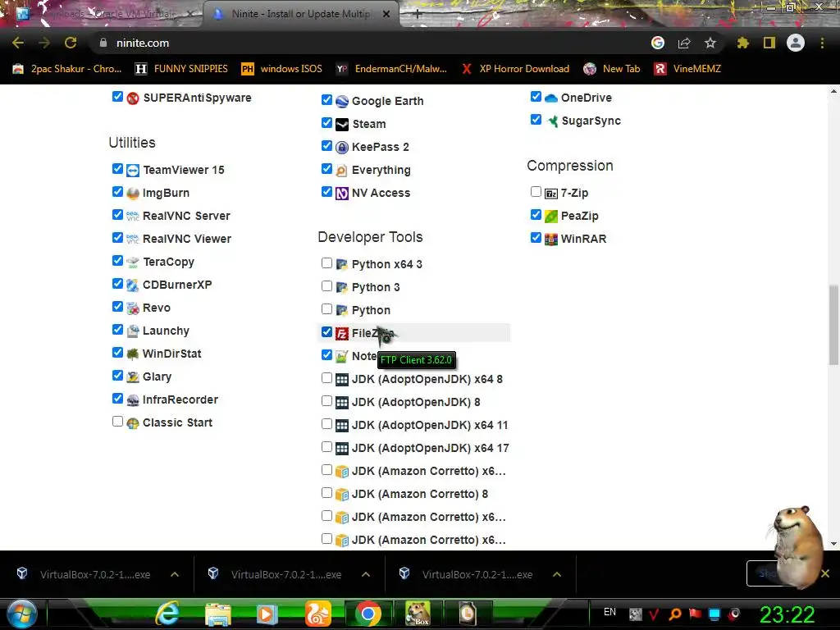The image size is (840, 630).
Task: Check the Classic Start checkbox
Action: 118,422
